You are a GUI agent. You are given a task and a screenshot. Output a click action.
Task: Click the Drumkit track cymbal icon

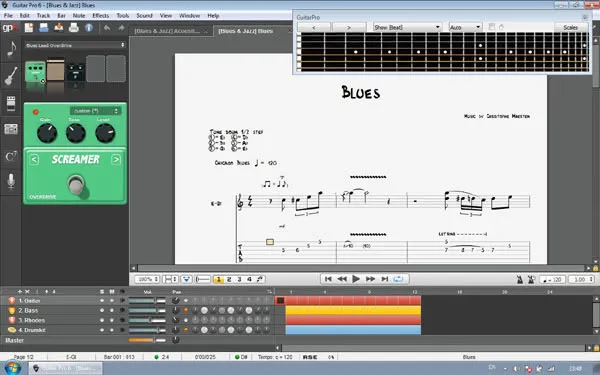12,330
